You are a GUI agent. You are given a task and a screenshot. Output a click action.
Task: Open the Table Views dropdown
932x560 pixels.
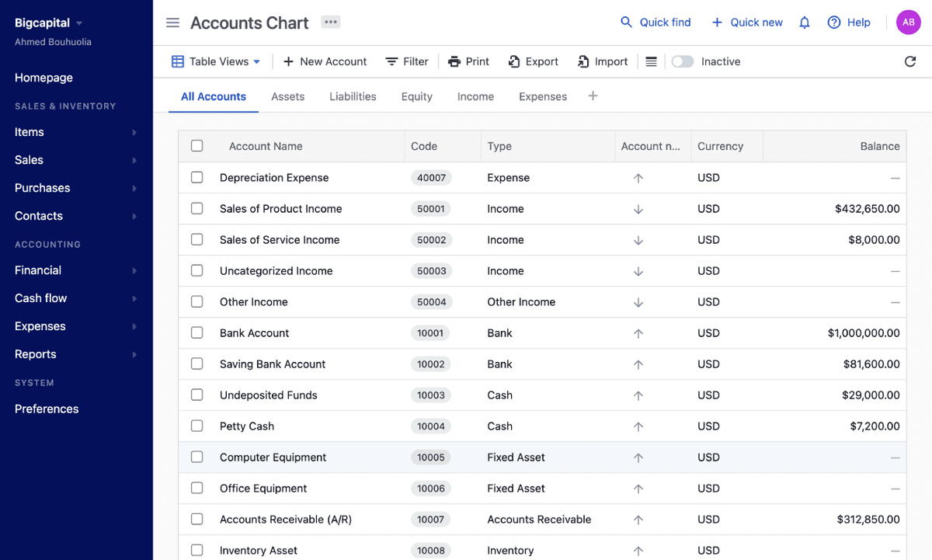click(215, 61)
